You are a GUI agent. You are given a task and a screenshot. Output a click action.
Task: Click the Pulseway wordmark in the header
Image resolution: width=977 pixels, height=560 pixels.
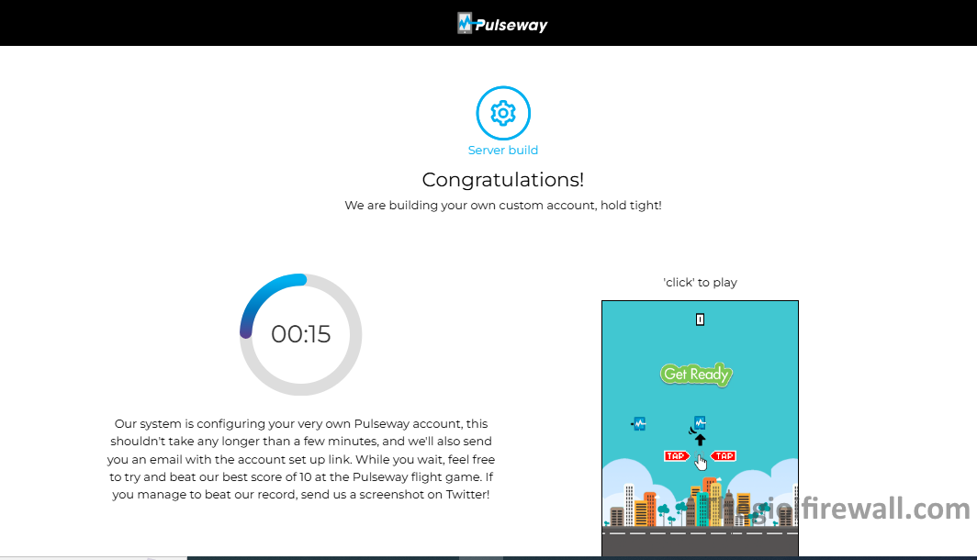511,26
